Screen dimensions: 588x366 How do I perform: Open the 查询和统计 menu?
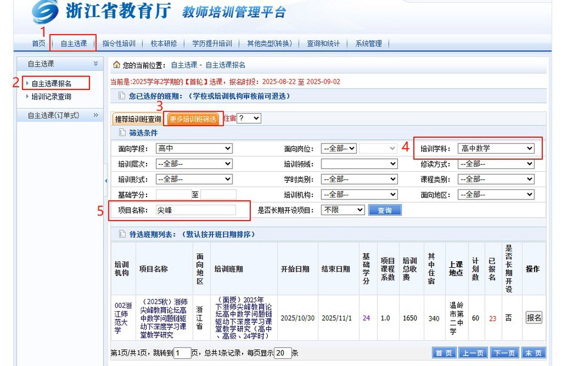point(323,44)
